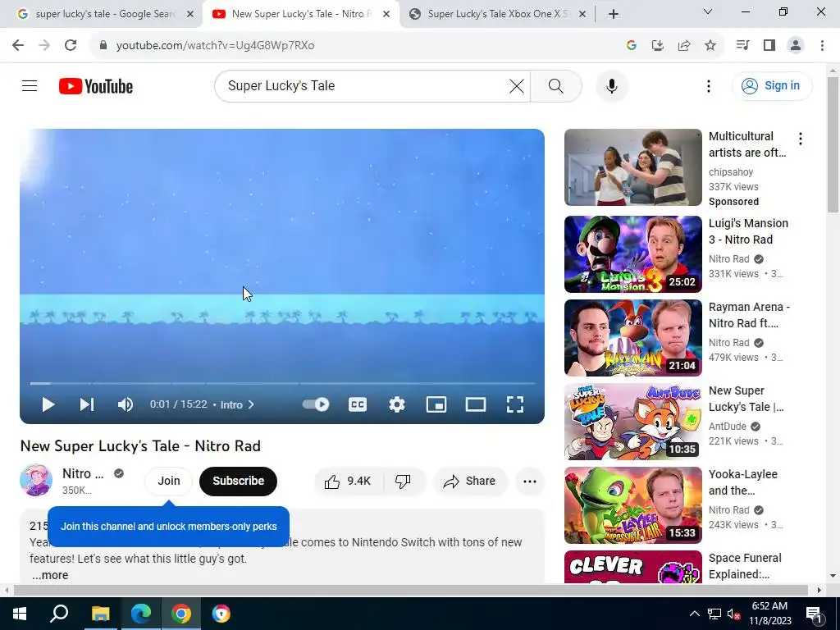This screenshot has width=840, height=630.
Task: Skip to the next video
Action: pos(87,404)
